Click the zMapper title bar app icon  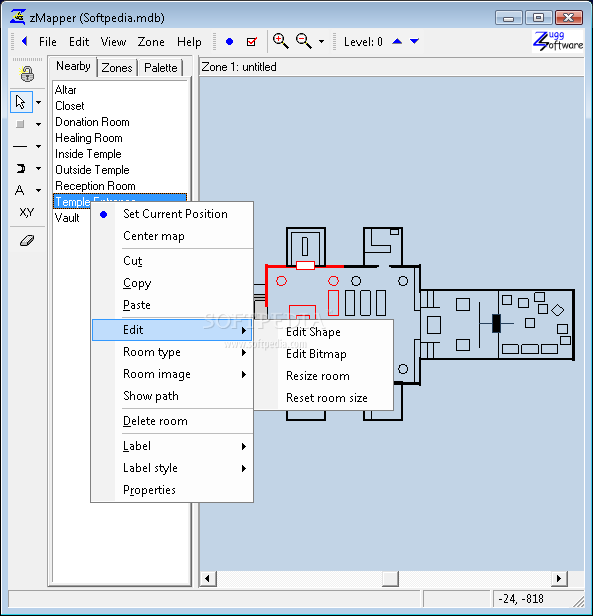[18, 17]
